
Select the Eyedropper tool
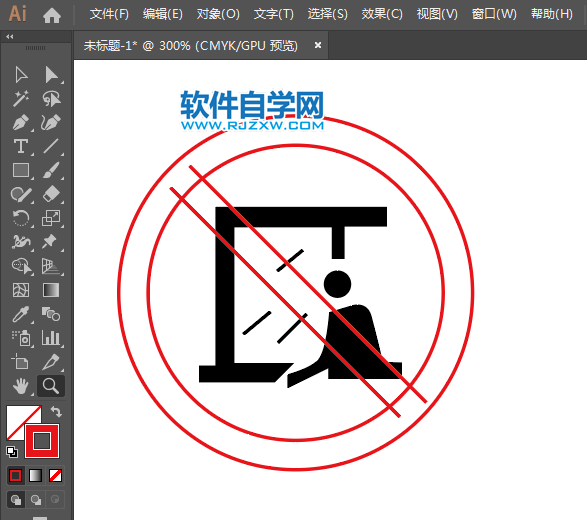tap(21, 314)
